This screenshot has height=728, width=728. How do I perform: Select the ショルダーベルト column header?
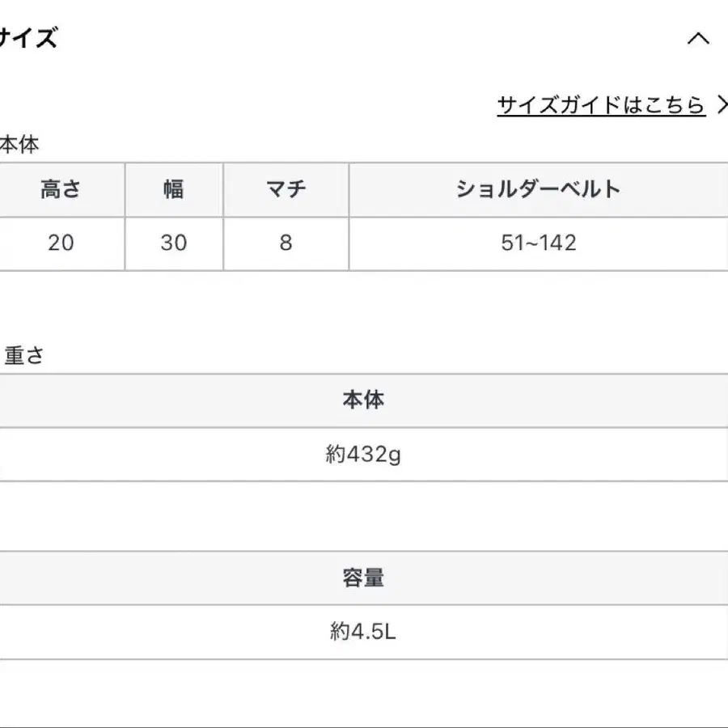(539, 189)
